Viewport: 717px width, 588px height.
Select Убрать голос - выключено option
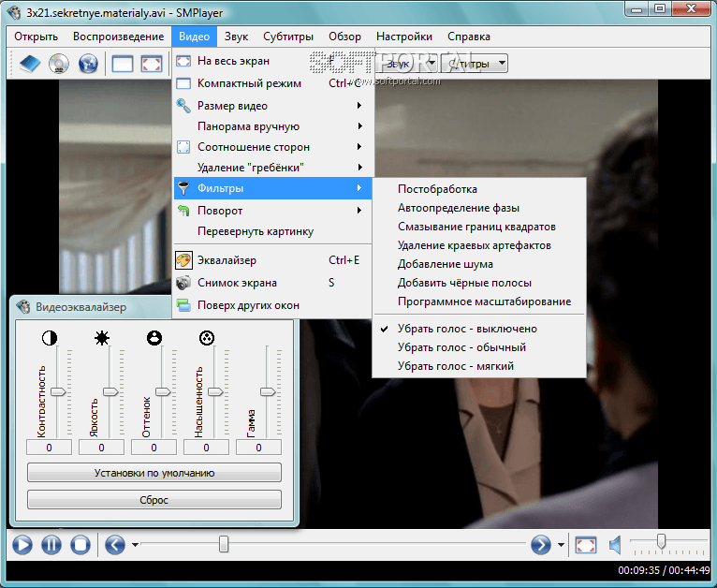tap(479, 329)
